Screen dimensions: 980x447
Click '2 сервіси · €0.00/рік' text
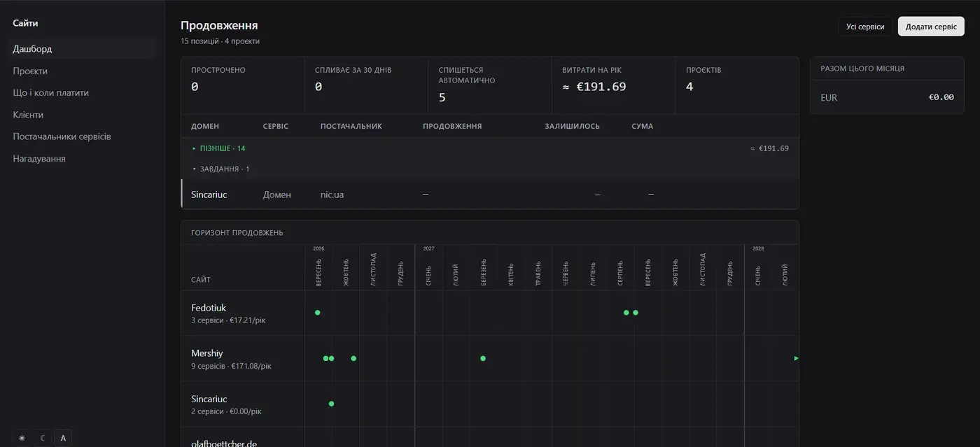pos(226,411)
